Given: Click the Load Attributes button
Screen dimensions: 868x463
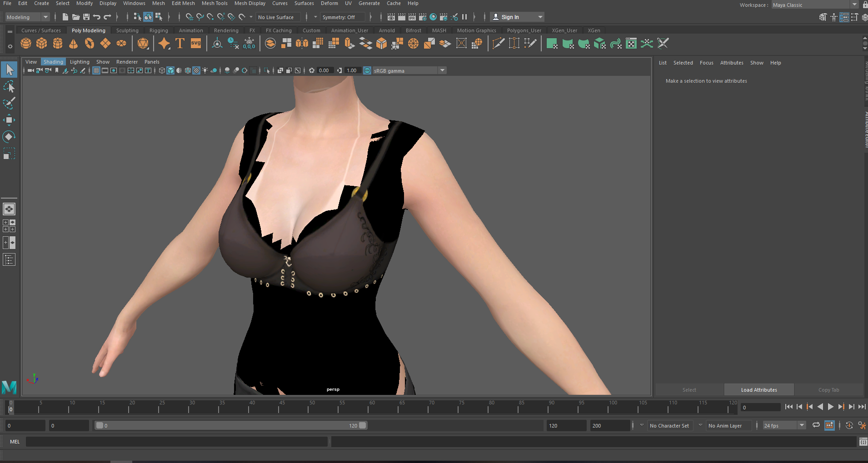Looking at the screenshot, I should [x=758, y=390].
